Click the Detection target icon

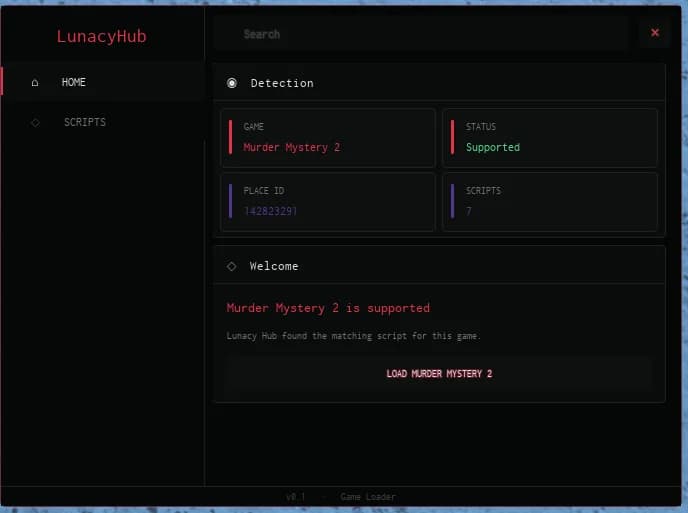tap(232, 83)
